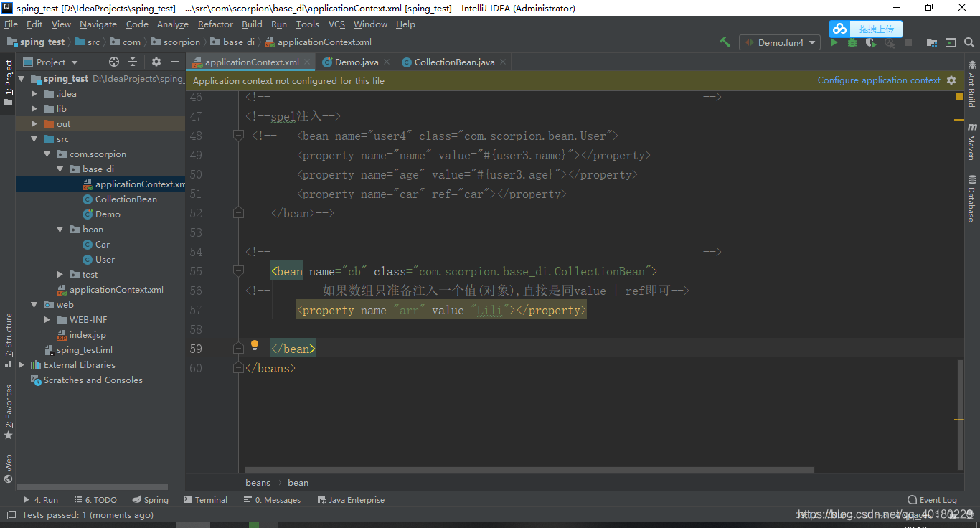Open the Java Enterprise tool window
This screenshot has height=528, width=980.
351,500
